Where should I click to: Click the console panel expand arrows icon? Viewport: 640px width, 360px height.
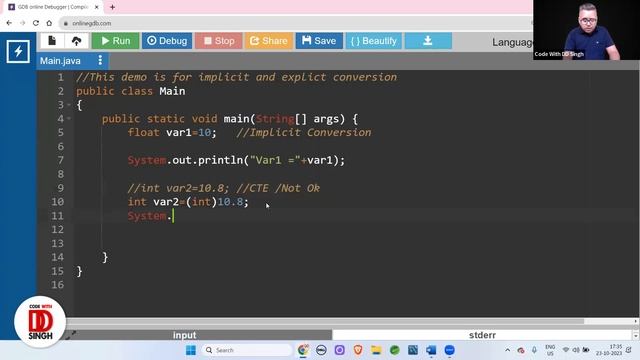tap(70, 335)
